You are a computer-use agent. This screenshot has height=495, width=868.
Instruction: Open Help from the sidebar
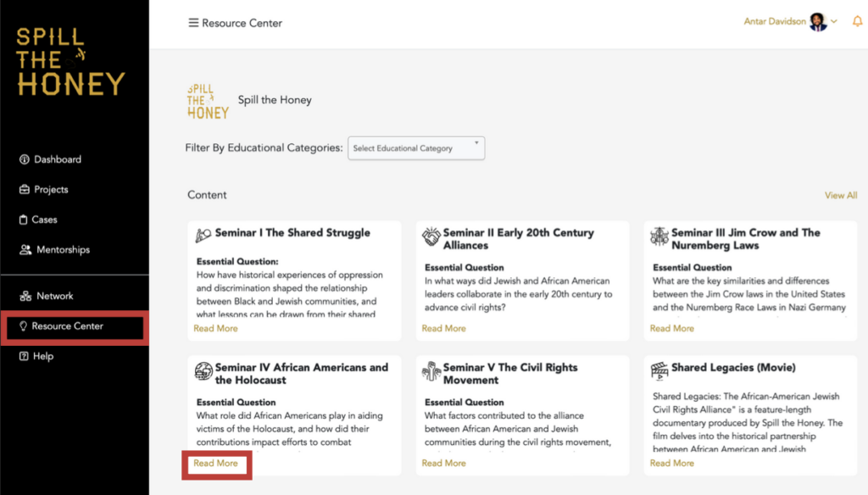(42, 357)
